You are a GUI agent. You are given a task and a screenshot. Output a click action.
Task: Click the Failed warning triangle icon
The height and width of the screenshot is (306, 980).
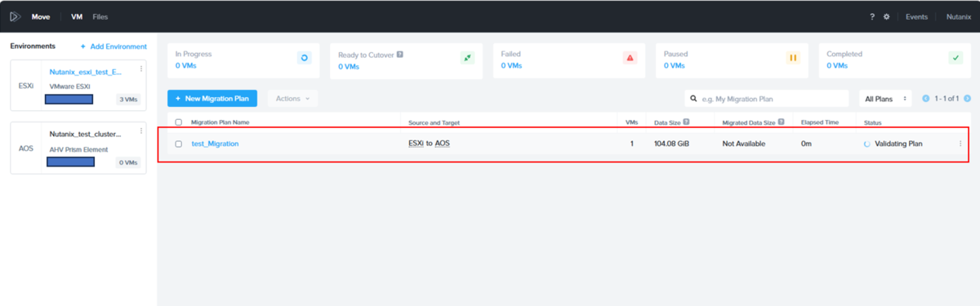pyautogui.click(x=630, y=58)
